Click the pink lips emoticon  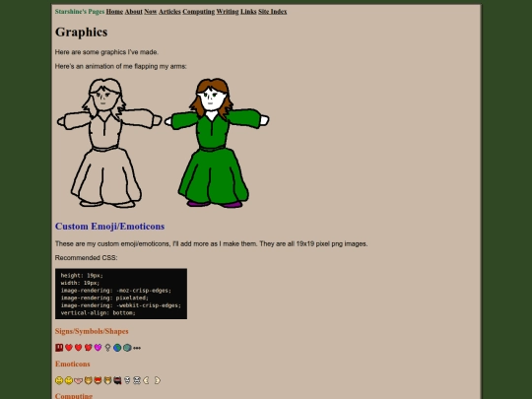click(x=79, y=380)
